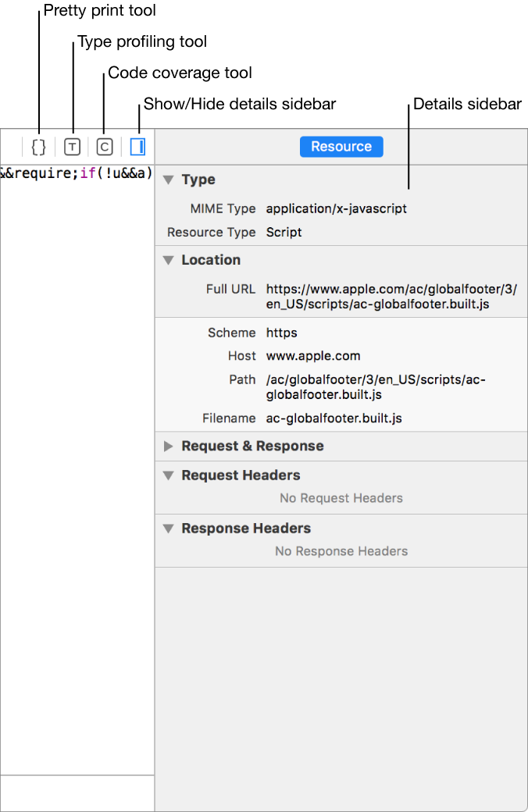Collapse the Response Headers section
The height and width of the screenshot is (812, 528).
[x=168, y=529]
